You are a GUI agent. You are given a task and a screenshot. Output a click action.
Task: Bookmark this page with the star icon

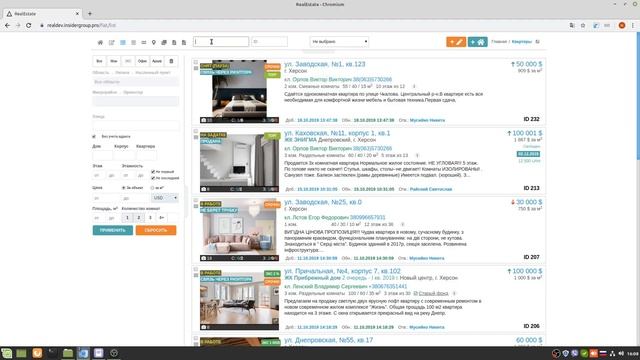[x=583, y=25]
